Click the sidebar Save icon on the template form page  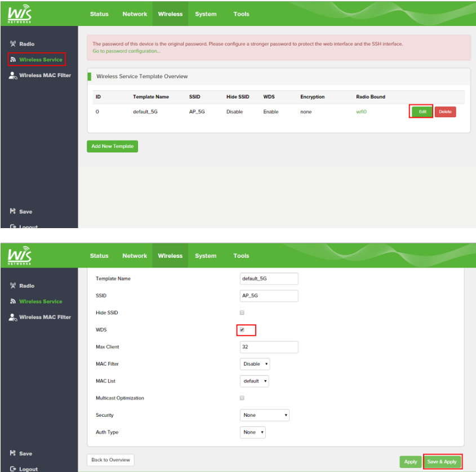pyautogui.click(x=13, y=453)
